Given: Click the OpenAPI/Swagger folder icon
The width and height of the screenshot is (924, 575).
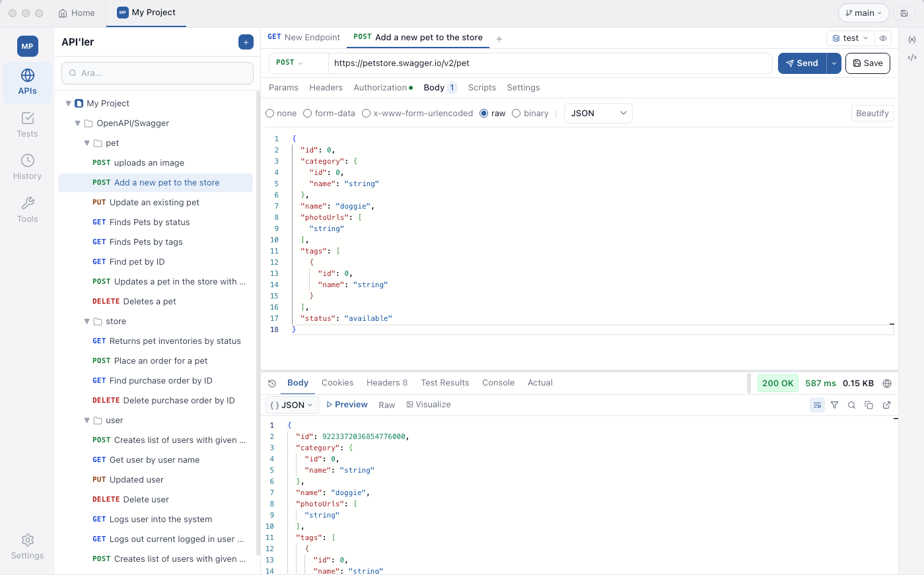Looking at the screenshot, I should click(89, 123).
